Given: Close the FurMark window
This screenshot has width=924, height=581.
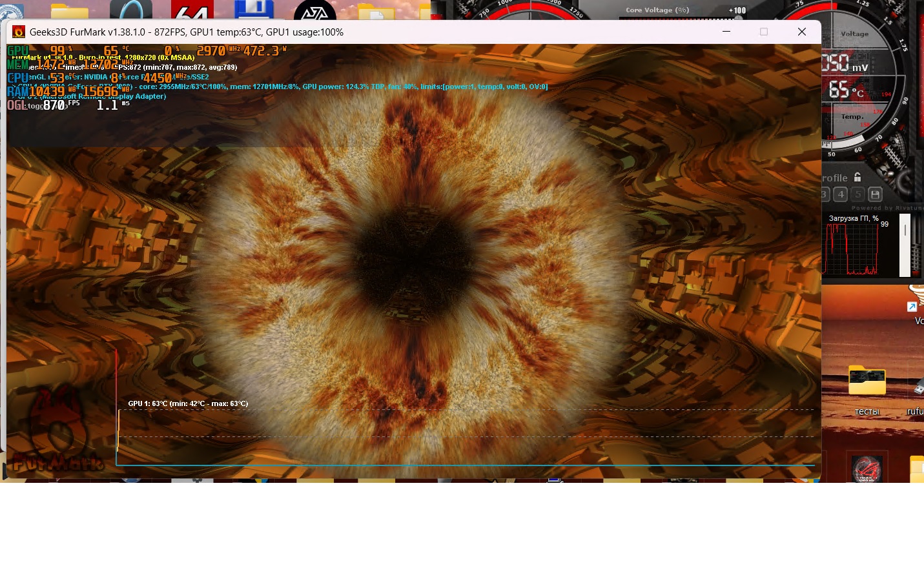Looking at the screenshot, I should 802,32.
